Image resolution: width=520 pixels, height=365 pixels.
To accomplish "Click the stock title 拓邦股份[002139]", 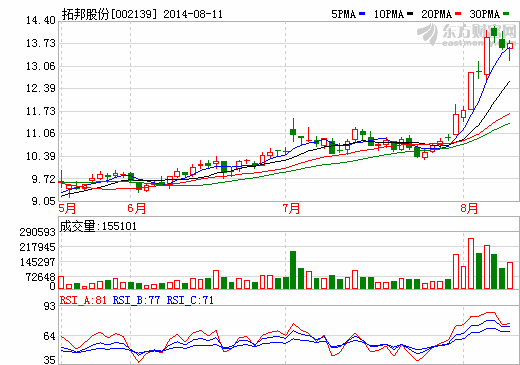I will coord(109,14).
